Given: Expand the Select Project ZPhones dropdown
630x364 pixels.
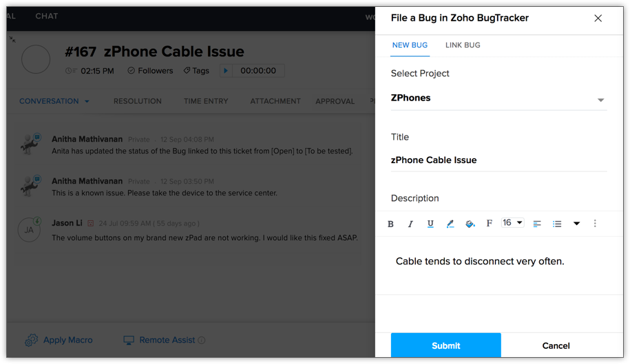Looking at the screenshot, I should click(600, 100).
